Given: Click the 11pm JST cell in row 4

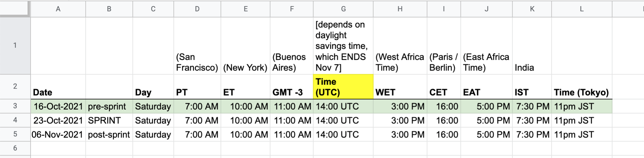Looking at the screenshot, I should (581, 121).
